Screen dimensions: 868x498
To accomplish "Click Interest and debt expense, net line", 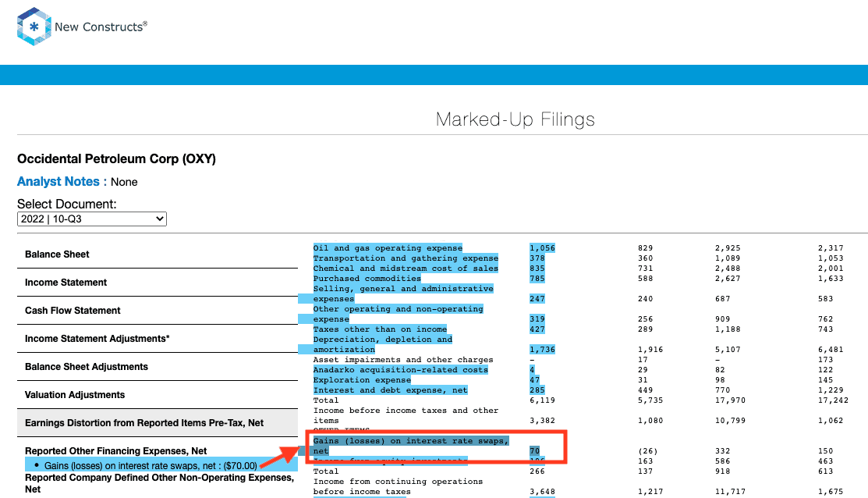I will coord(390,390).
